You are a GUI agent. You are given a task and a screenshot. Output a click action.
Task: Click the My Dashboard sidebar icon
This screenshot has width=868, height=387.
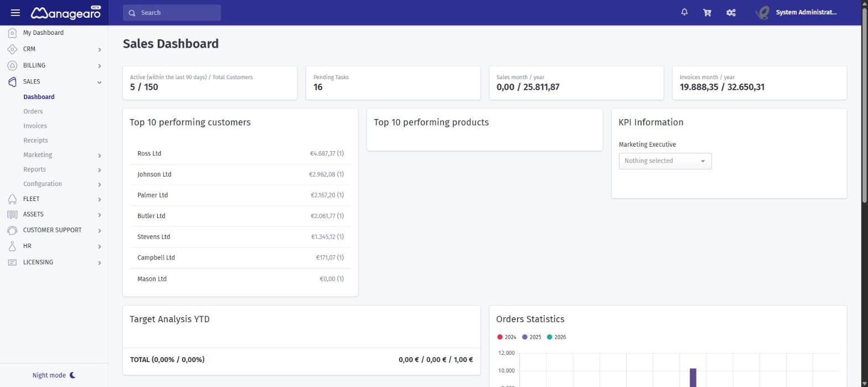[x=12, y=33]
